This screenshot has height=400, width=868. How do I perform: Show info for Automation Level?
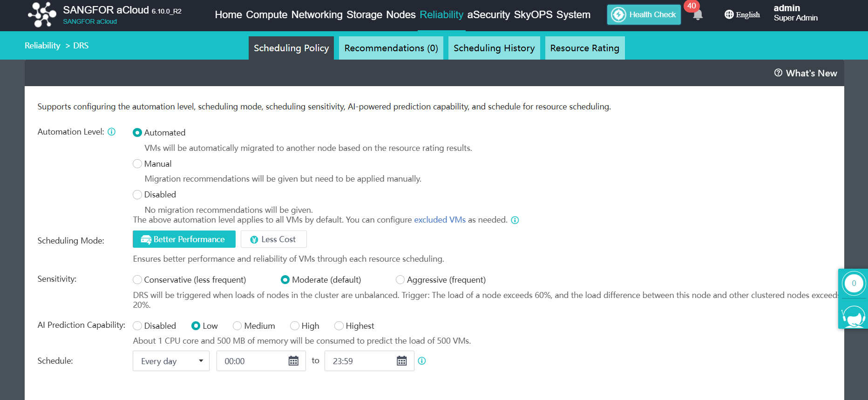pyautogui.click(x=112, y=132)
